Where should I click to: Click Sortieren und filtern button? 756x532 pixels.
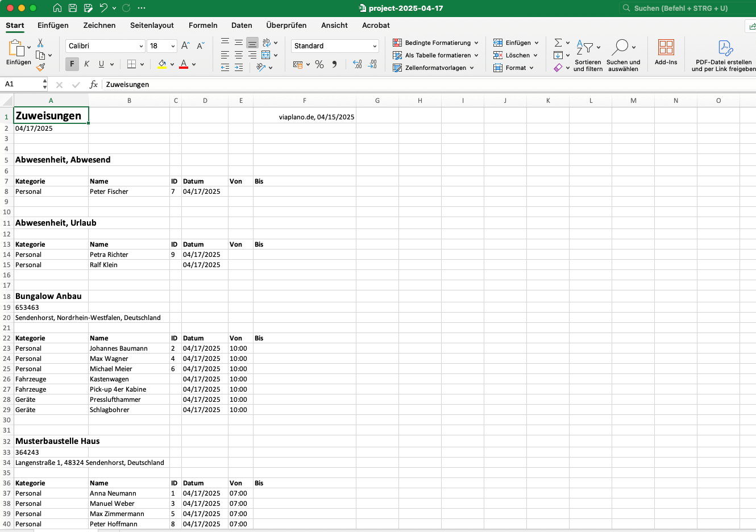click(587, 55)
